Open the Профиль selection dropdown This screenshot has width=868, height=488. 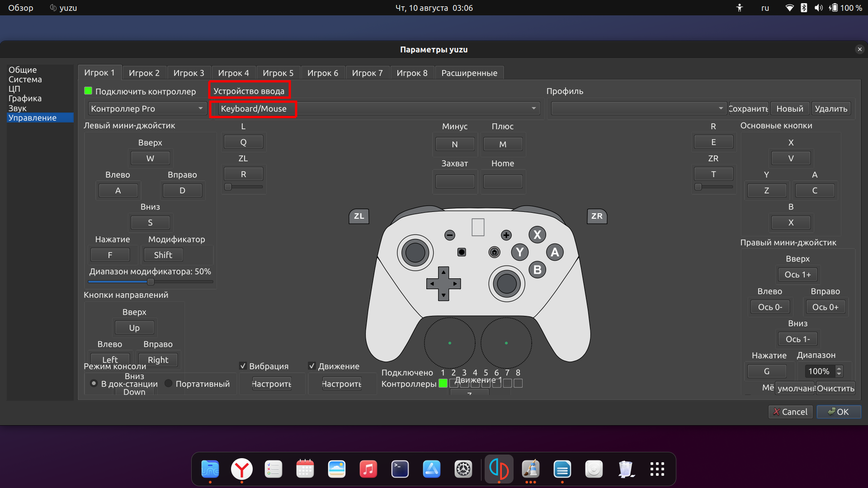[x=638, y=108]
